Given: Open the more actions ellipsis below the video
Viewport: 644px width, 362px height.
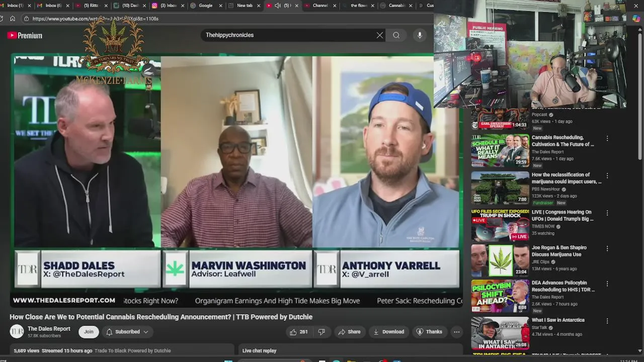Looking at the screenshot, I should coord(456,332).
